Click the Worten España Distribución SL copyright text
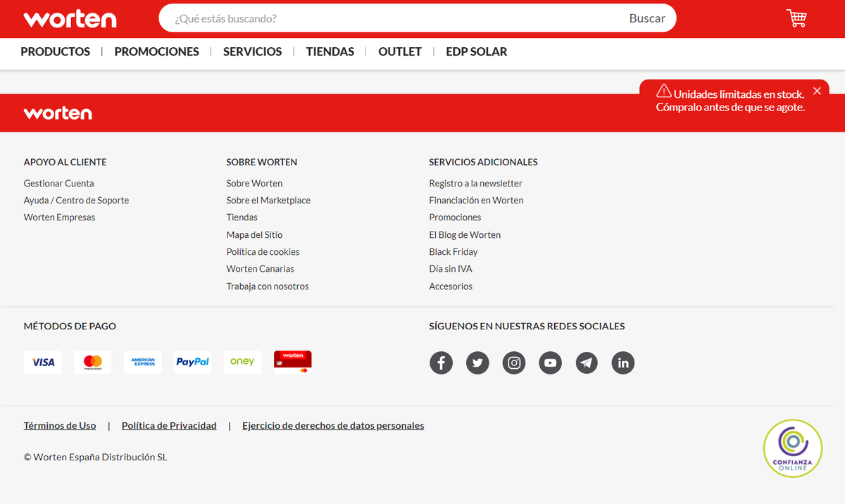The image size is (845, 504). (95, 457)
